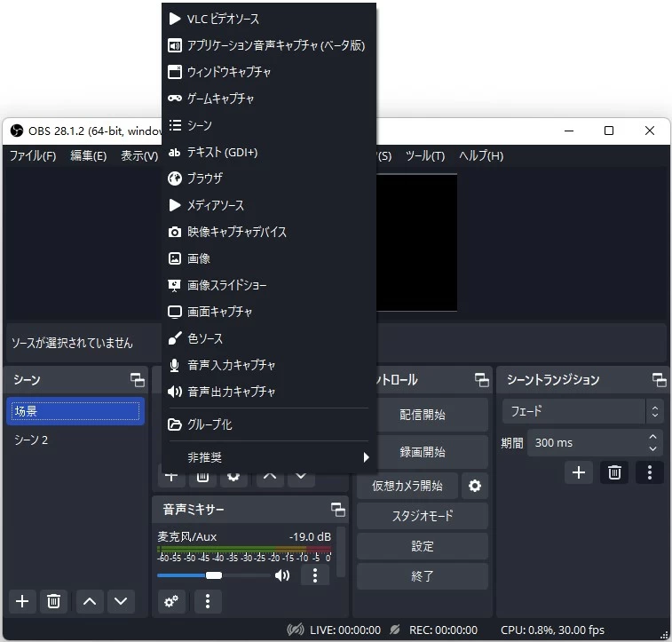Move scene down with arrow icon

point(121,601)
